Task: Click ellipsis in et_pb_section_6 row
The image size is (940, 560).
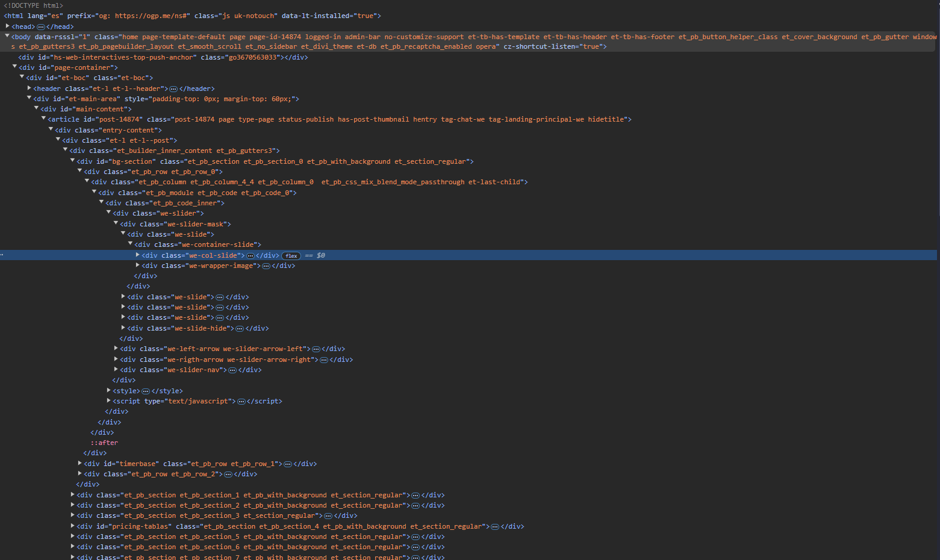Action: [416, 547]
